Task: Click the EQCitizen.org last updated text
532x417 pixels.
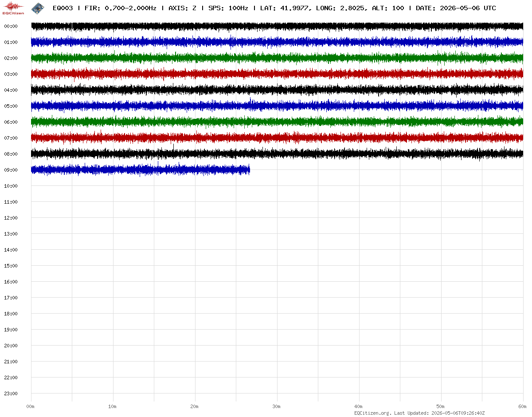Action: click(419, 413)
